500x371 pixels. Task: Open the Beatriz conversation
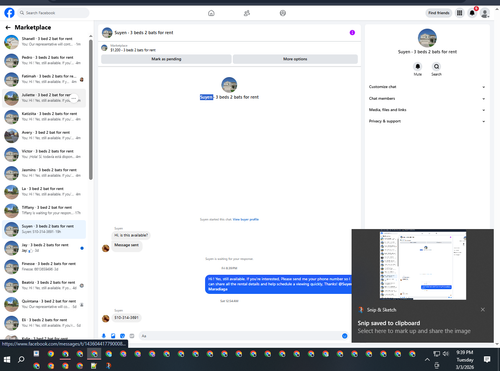click(44, 285)
